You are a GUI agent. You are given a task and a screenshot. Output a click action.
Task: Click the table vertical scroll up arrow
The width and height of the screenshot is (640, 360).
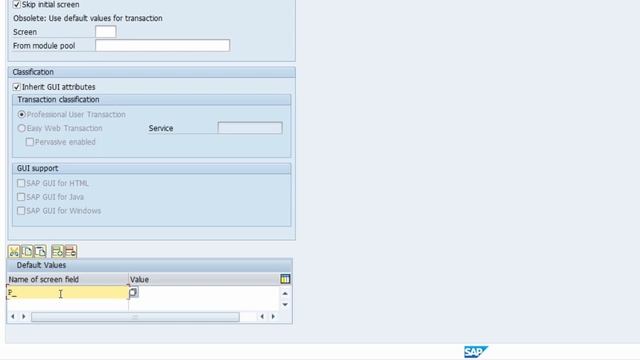(x=285, y=293)
